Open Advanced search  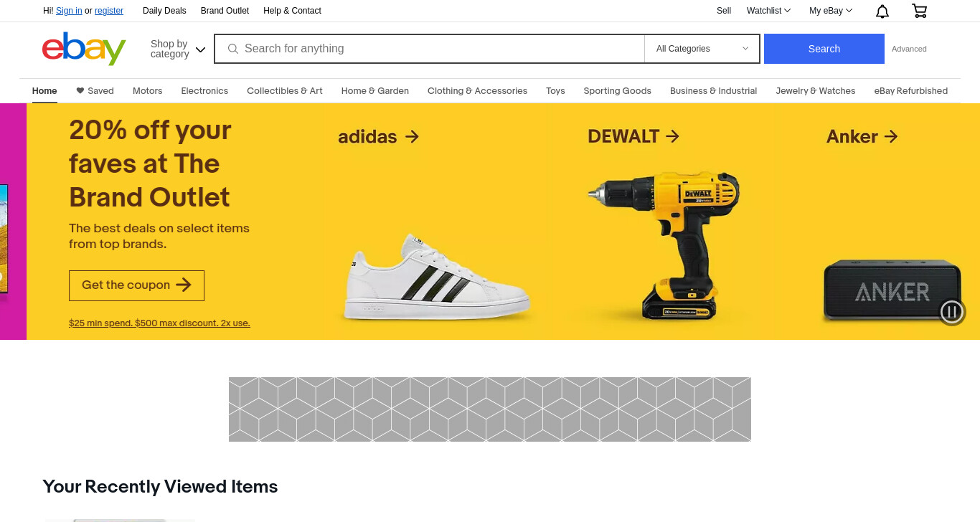coord(909,49)
